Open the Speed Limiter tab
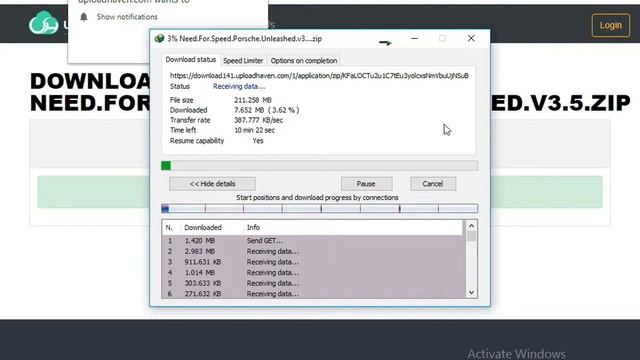 243,60
